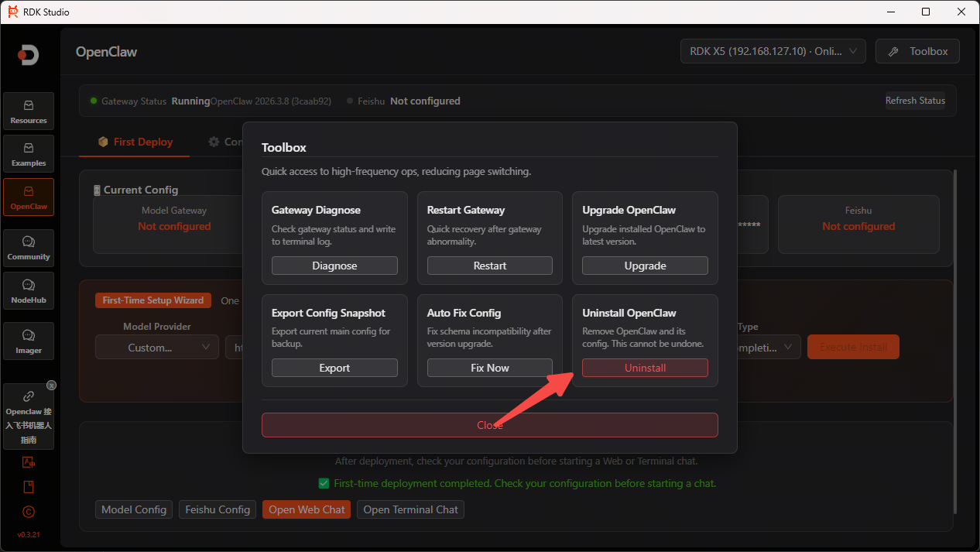Click the Feishu Config button
This screenshot has height=552, width=980.
coord(218,509)
